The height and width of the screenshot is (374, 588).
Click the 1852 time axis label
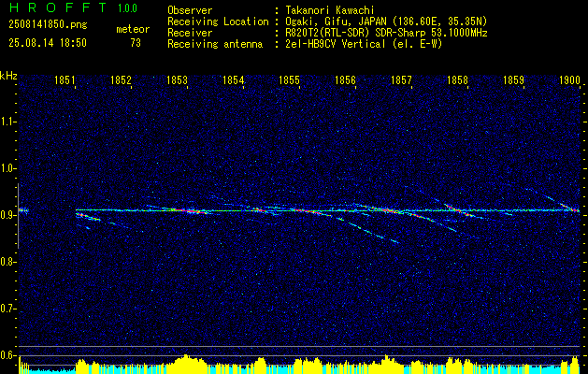pyautogui.click(x=121, y=80)
